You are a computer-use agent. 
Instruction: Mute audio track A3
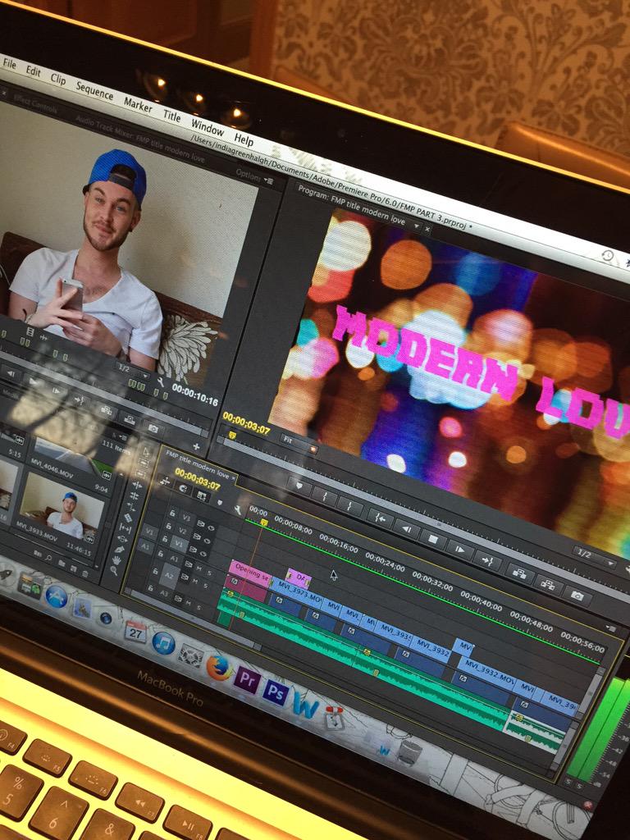coord(188,603)
